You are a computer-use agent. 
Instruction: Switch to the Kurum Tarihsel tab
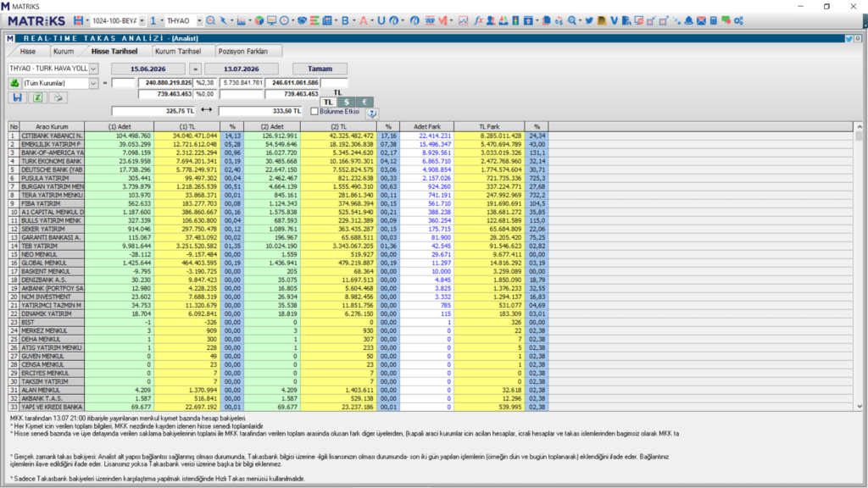point(178,51)
